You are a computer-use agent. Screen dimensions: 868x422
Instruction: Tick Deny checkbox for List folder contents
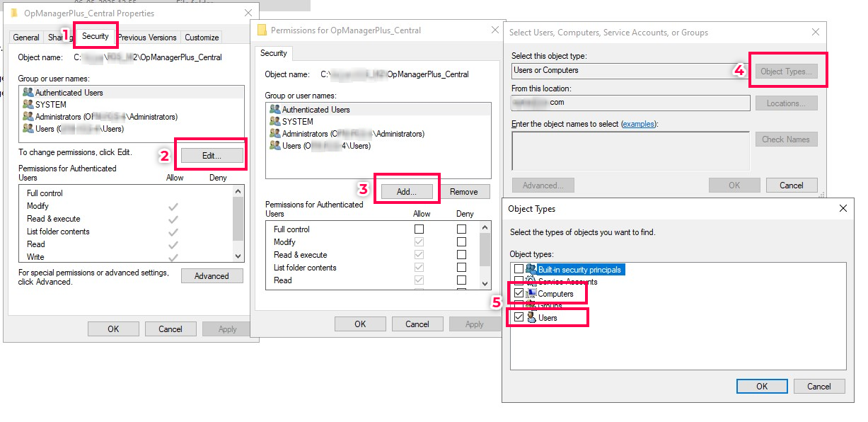coord(462,267)
